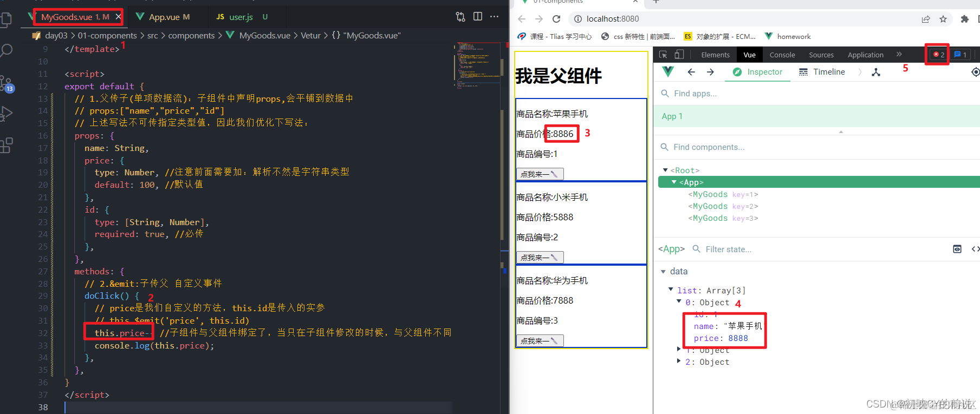Image resolution: width=980 pixels, height=414 pixels.
Task: Open DevTools Elements tab
Action: pos(715,55)
